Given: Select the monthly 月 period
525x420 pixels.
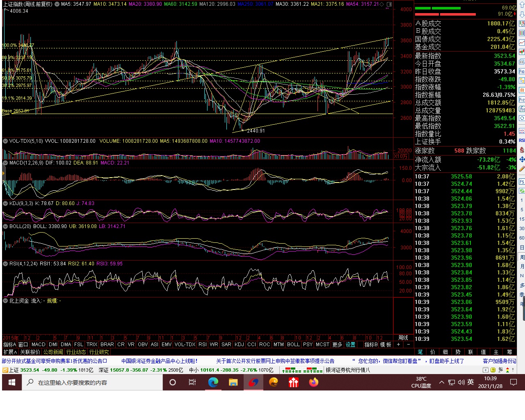Looking at the screenshot, I should (522, 266).
